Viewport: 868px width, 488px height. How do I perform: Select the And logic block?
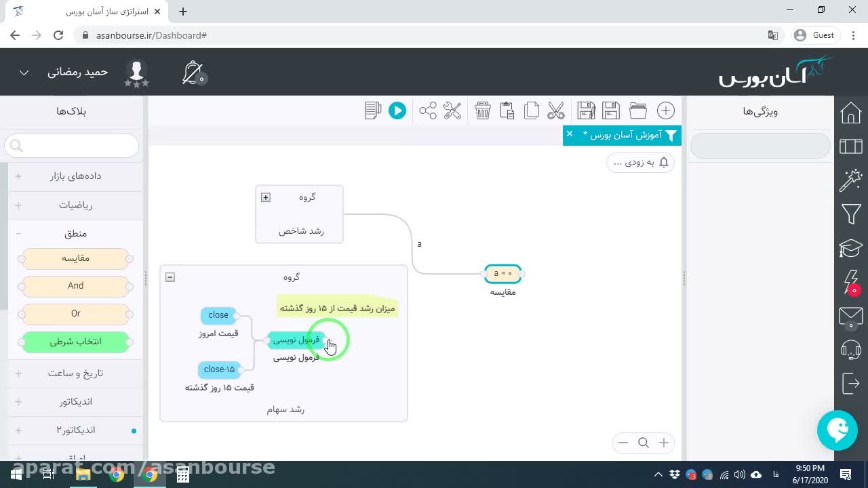pos(75,286)
